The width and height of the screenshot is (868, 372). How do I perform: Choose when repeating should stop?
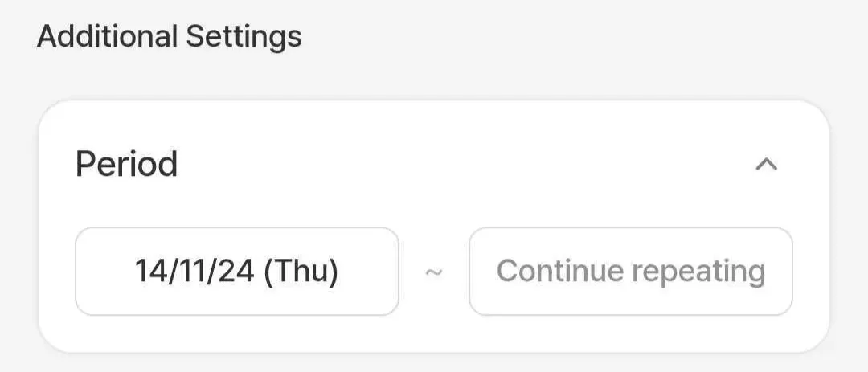coord(630,272)
